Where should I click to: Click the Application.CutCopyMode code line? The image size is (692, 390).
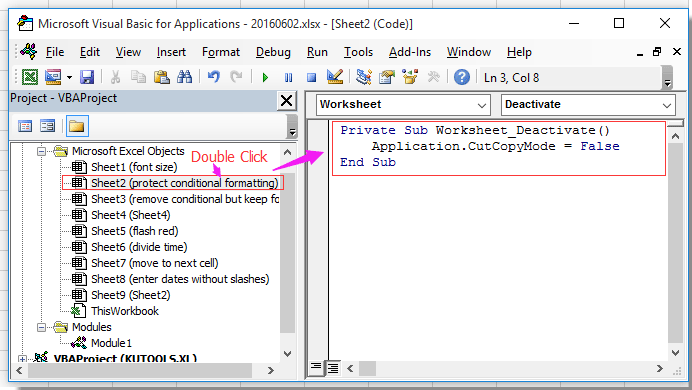pos(495,146)
